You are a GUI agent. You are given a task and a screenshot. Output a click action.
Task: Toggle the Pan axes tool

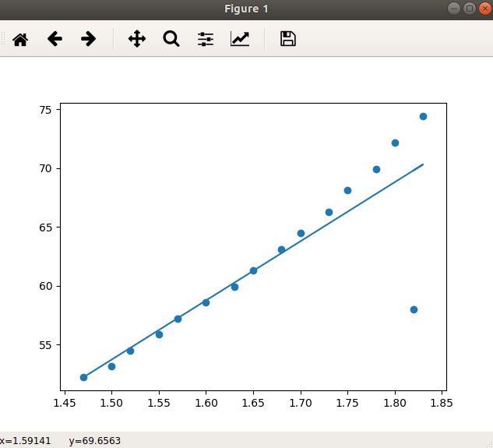click(137, 39)
